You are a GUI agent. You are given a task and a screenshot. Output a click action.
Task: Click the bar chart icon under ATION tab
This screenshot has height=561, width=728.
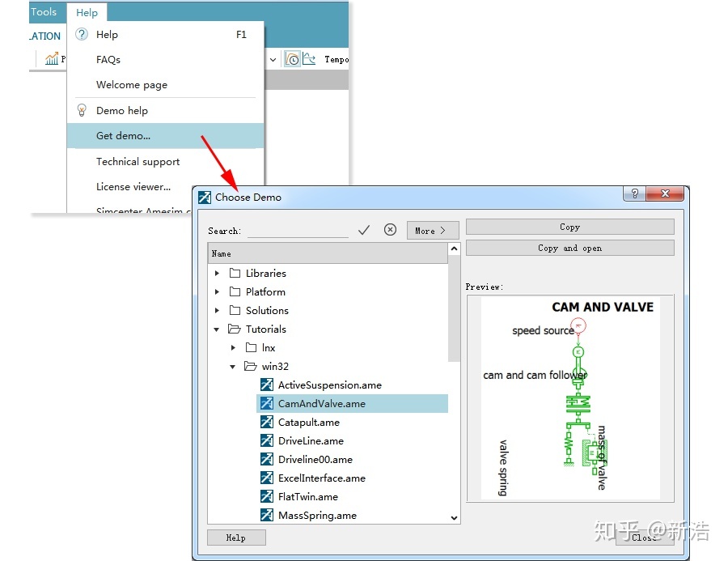[x=52, y=59]
